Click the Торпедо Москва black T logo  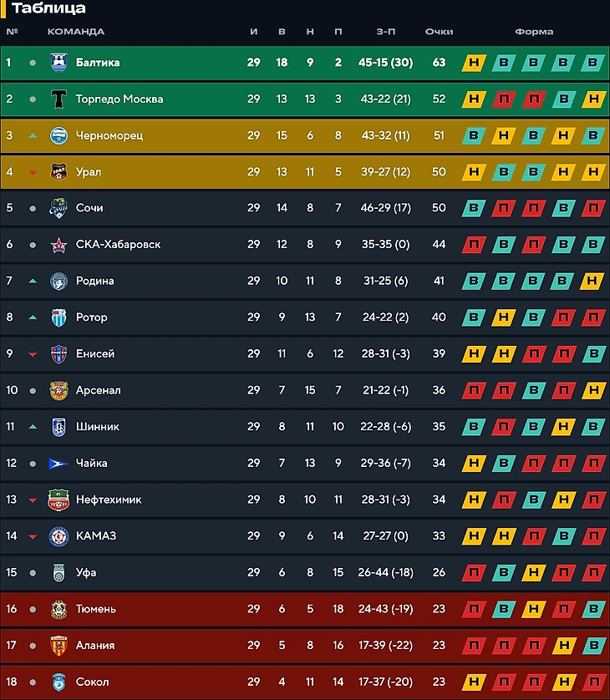click(58, 99)
